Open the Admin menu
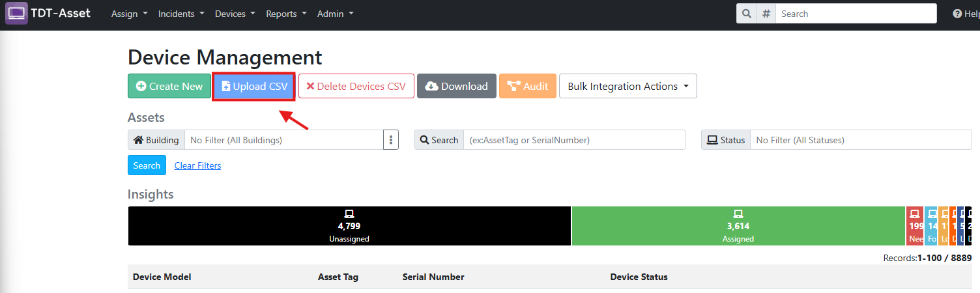The width and height of the screenshot is (980, 293). pos(336,14)
